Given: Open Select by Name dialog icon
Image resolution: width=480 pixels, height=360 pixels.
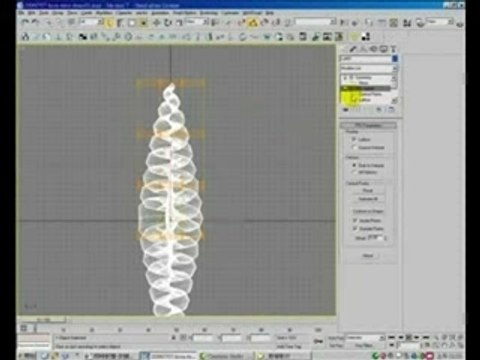Looking at the screenshot, I should (x=120, y=23).
